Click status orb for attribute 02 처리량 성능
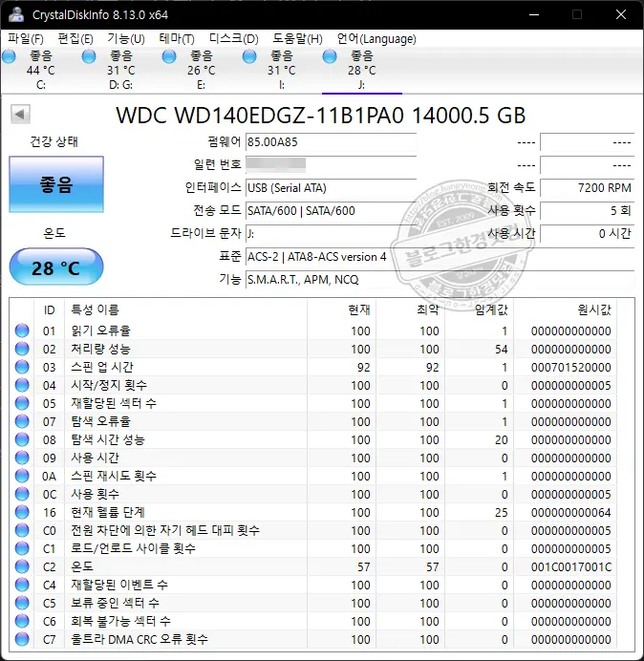 coord(22,349)
